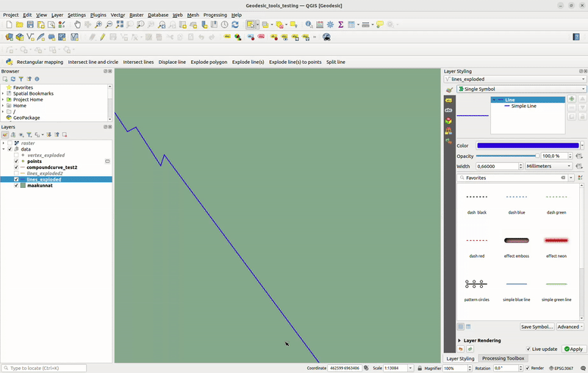Click the Zoom Full extent icon
588x373 pixels.
pyautogui.click(x=119, y=25)
